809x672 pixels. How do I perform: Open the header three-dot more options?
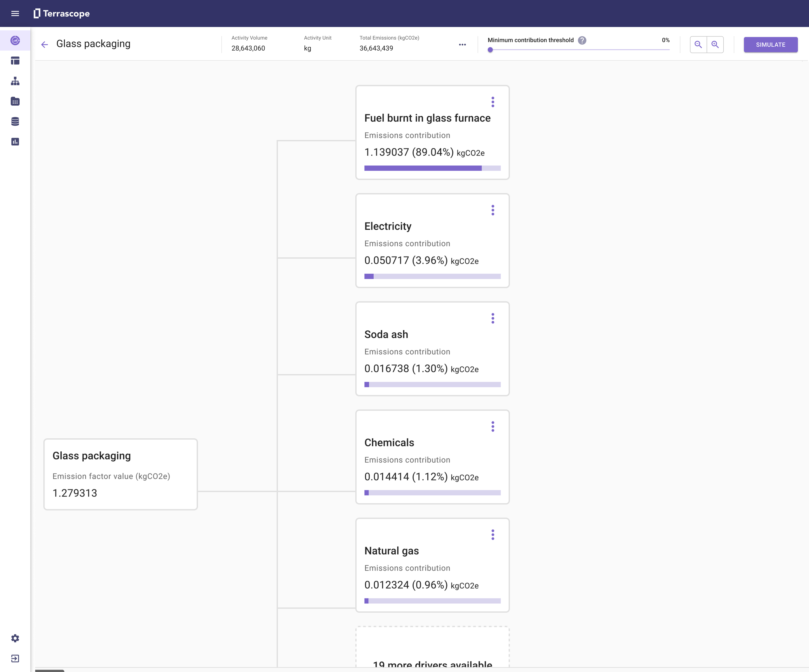462,45
